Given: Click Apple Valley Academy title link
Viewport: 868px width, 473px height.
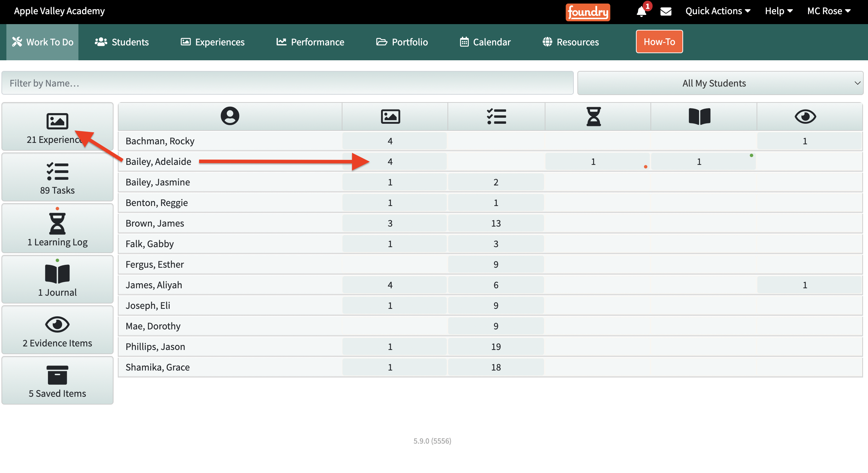Looking at the screenshot, I should coord(59,11).
